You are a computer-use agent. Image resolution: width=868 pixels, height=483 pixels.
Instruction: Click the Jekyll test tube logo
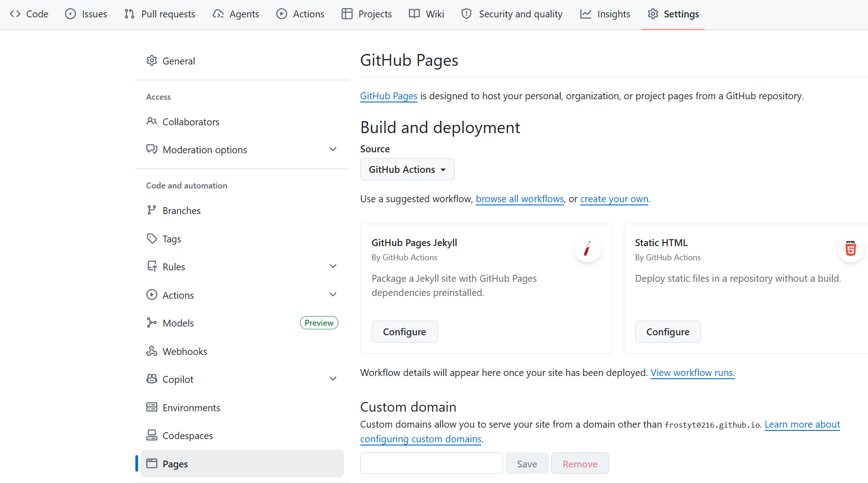tap(587, 249)
